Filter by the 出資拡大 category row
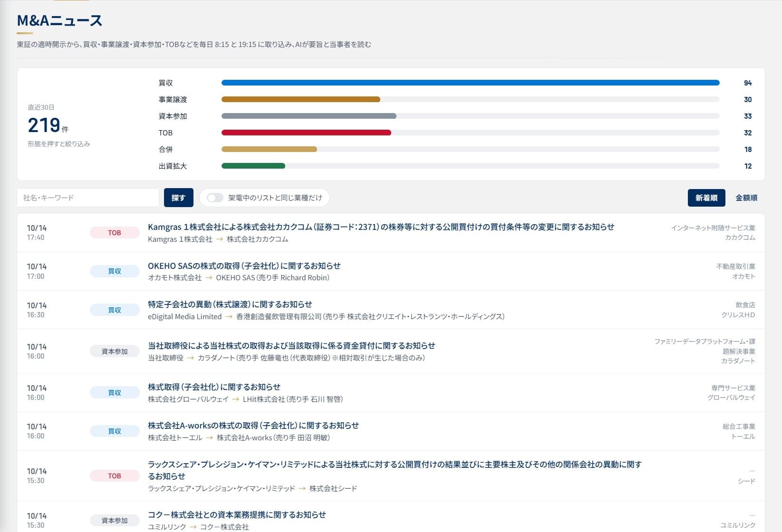782x532 pixels. pos(455,166)
